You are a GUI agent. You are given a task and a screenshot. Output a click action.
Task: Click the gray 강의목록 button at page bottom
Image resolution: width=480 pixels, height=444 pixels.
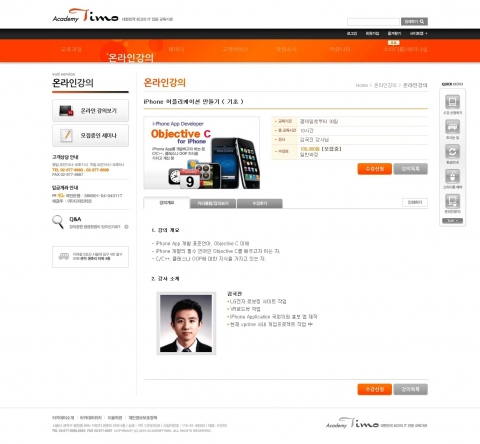point(410,389)
